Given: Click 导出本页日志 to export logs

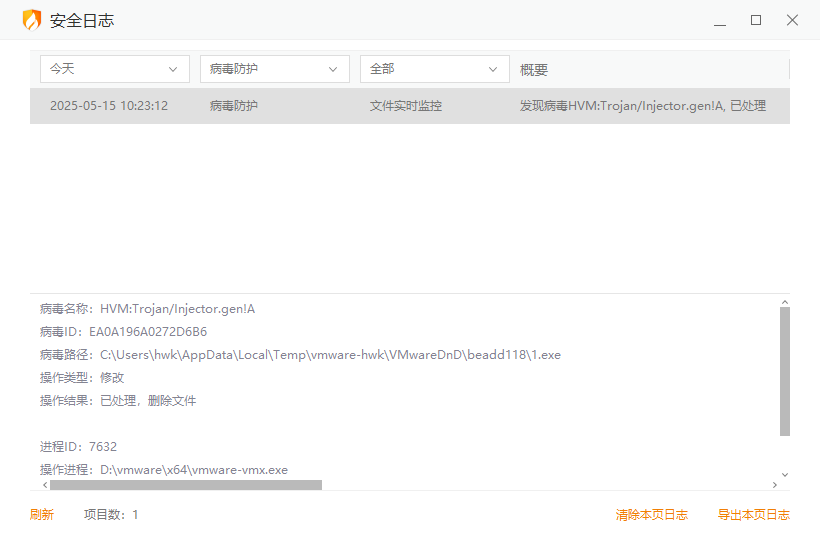Looking at the screenshot, I should [x=754, y=515].
